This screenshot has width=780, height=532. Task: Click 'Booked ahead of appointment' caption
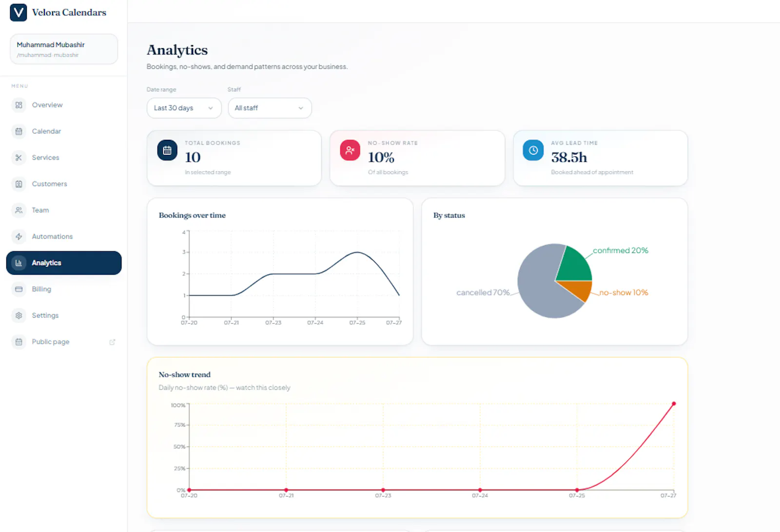point(592,172)
